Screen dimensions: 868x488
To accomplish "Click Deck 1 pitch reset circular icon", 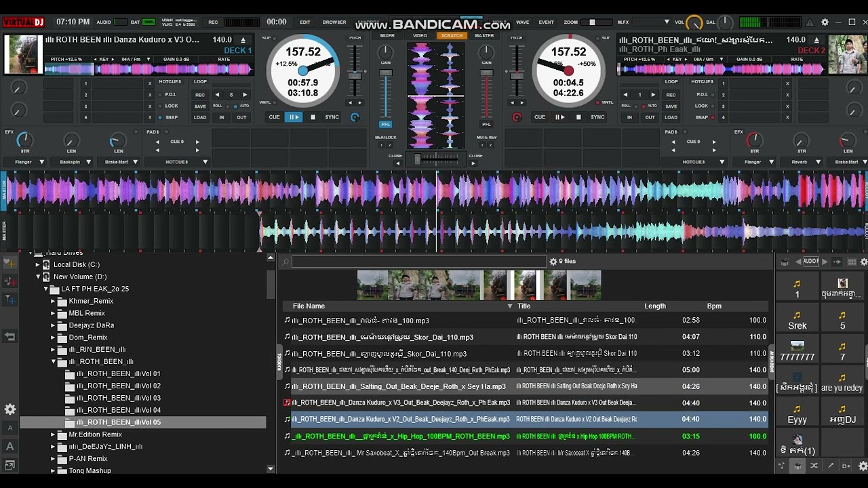I will coord(355,117).
